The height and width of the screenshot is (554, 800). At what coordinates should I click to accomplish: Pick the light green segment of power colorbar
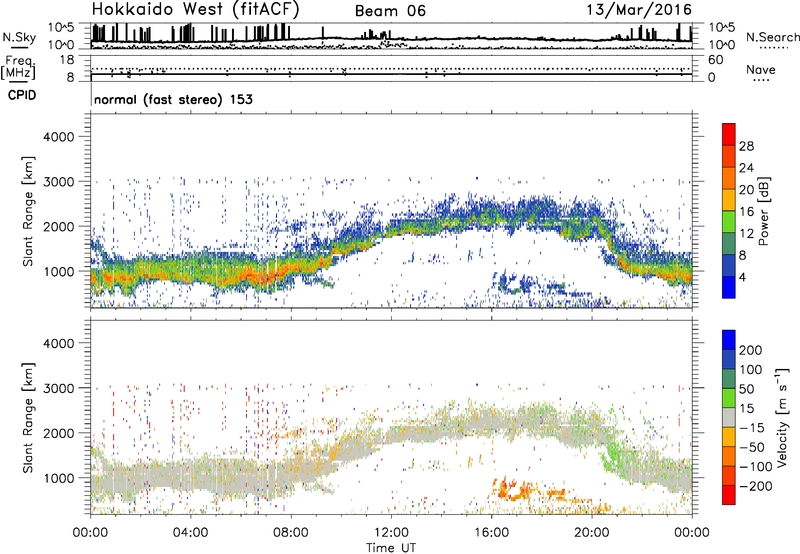tap(729, 222)
